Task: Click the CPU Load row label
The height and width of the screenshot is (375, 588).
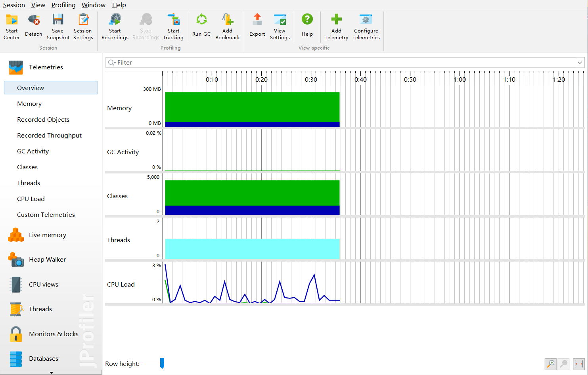Action: (x=121, y=285)
